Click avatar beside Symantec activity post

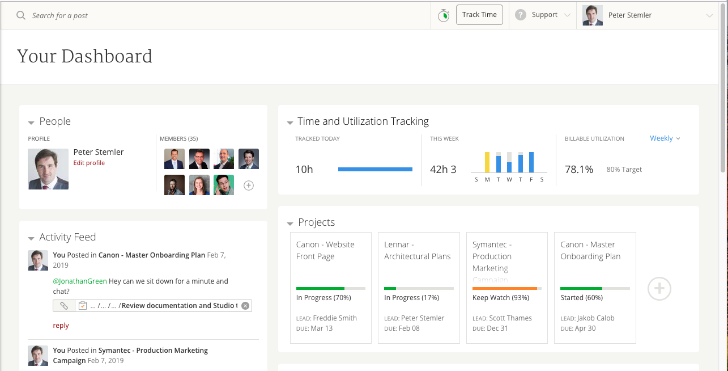38,355
